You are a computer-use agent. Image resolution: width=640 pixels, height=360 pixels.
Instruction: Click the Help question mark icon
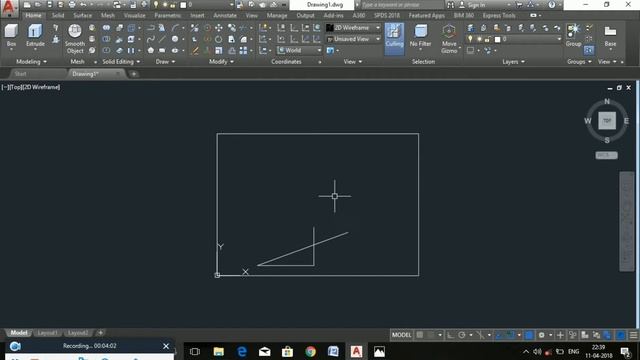[x=551, y=5]
